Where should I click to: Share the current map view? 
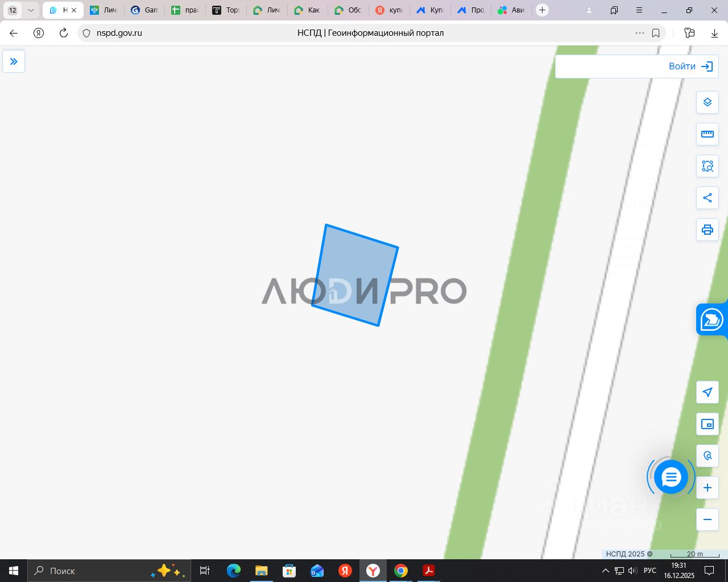click(x=708, y=198)
